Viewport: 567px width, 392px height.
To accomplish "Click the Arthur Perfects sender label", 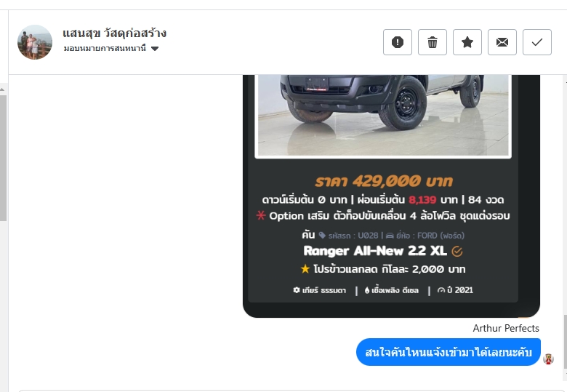I will pos(506,328).
